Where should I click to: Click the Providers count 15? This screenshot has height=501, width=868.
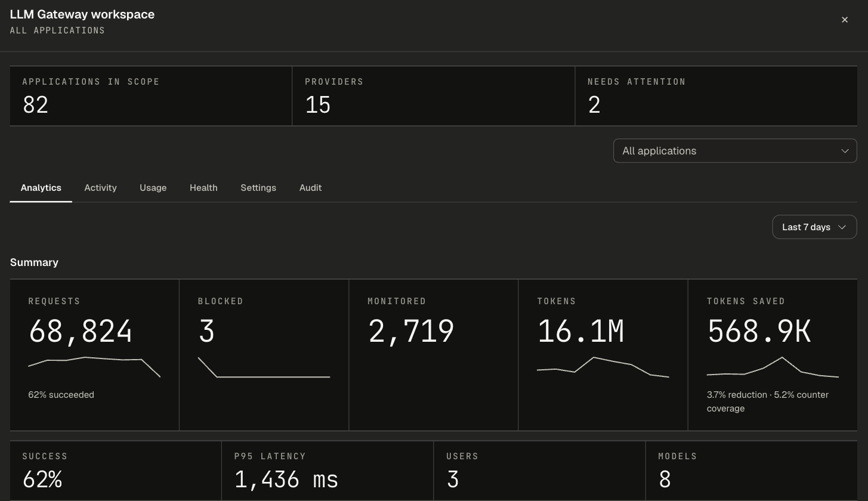(x=318, y=105)
